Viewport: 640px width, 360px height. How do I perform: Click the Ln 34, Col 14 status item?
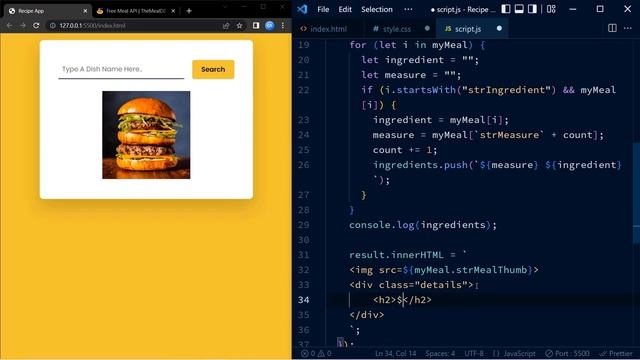[396, 353]
